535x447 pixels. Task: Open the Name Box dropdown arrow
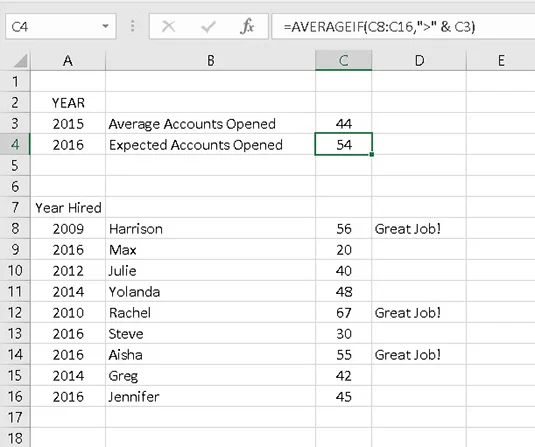(105, 26)
